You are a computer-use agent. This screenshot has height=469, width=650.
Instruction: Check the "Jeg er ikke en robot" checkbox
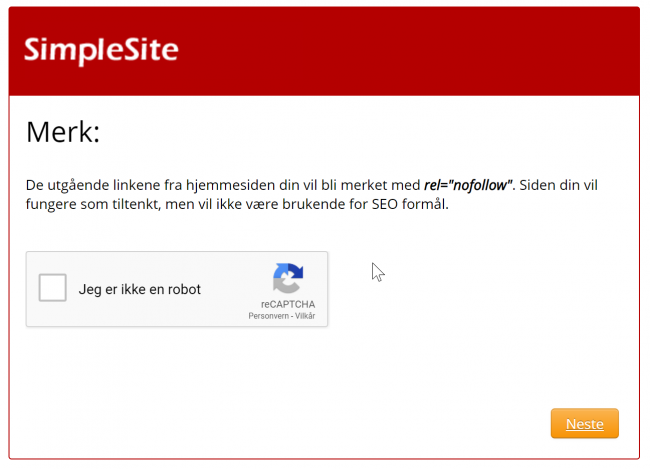tap(53, 287)
